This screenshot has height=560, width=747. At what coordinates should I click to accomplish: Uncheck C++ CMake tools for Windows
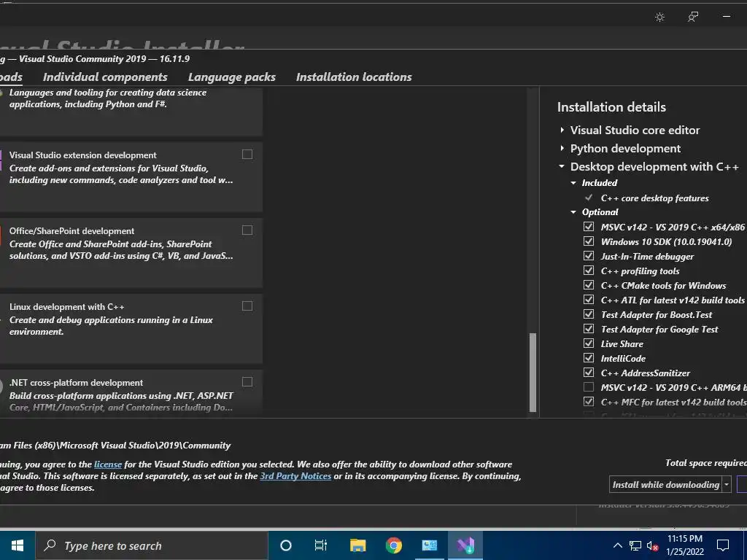(x=589, y=285)
